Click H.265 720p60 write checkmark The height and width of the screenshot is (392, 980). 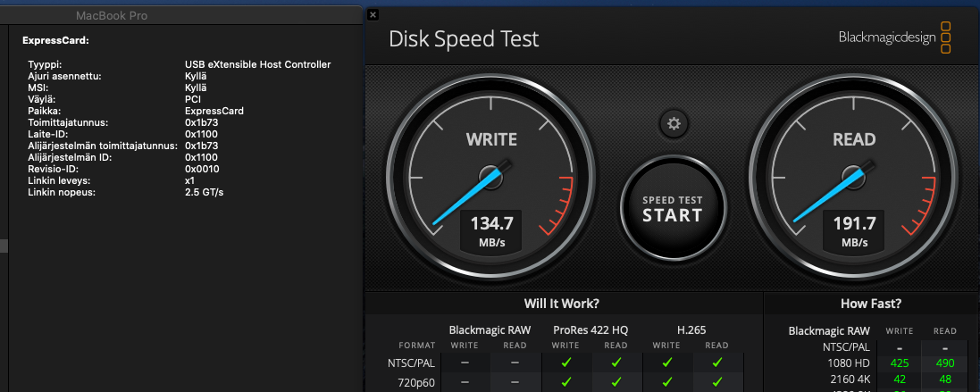point(666,380)
